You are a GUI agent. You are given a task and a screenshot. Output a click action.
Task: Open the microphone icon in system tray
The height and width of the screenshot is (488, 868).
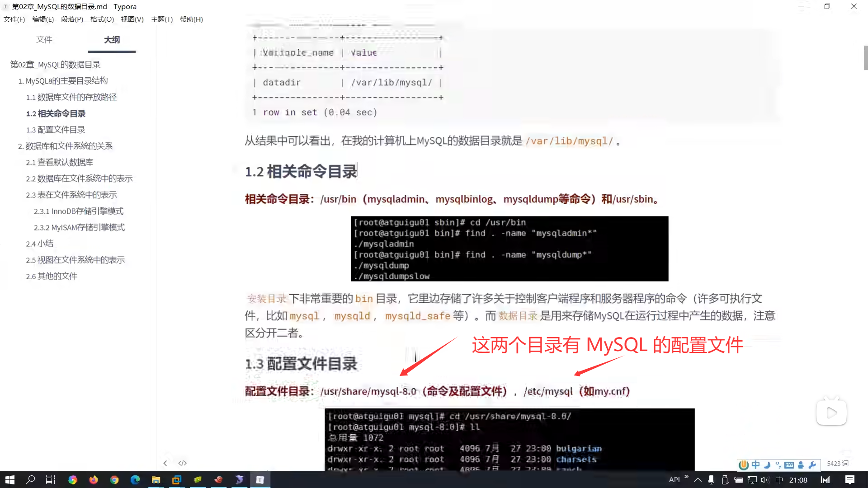click(711, 480)
